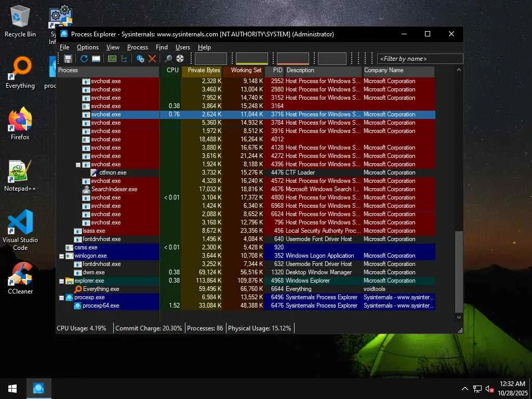Open System Information via green graph icon
This screenshot has width=532, height=399.
coord(112,59)
